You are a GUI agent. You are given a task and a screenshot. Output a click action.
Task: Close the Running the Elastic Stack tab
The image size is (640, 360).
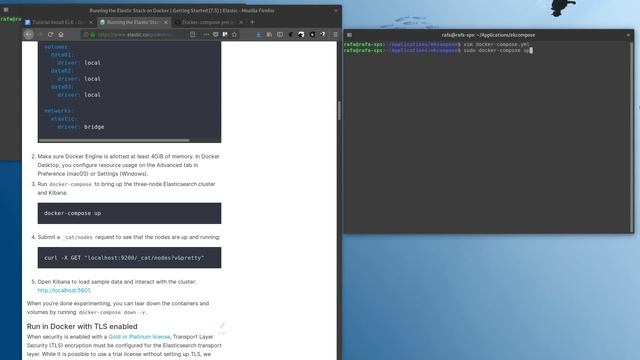(166, 22)
